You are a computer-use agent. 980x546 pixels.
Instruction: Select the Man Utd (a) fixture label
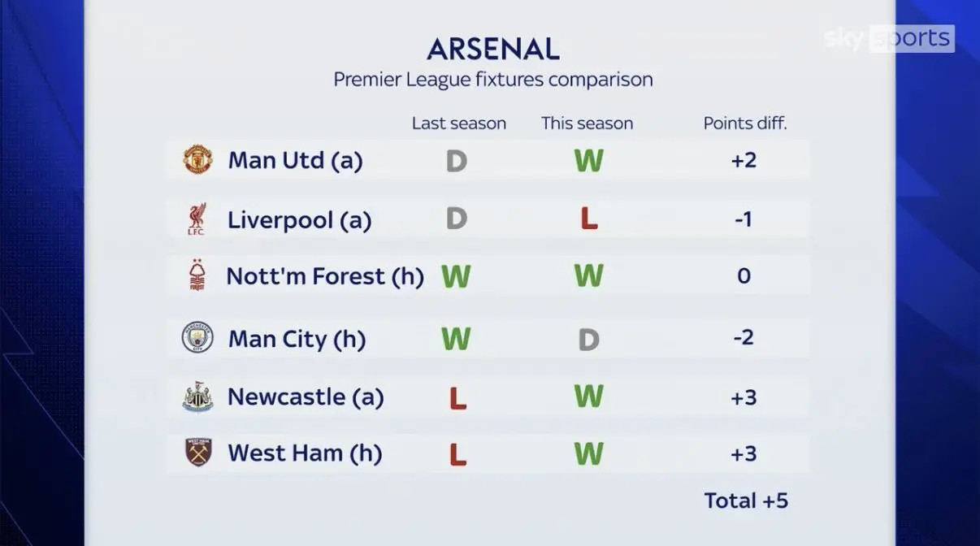(295, 160)
